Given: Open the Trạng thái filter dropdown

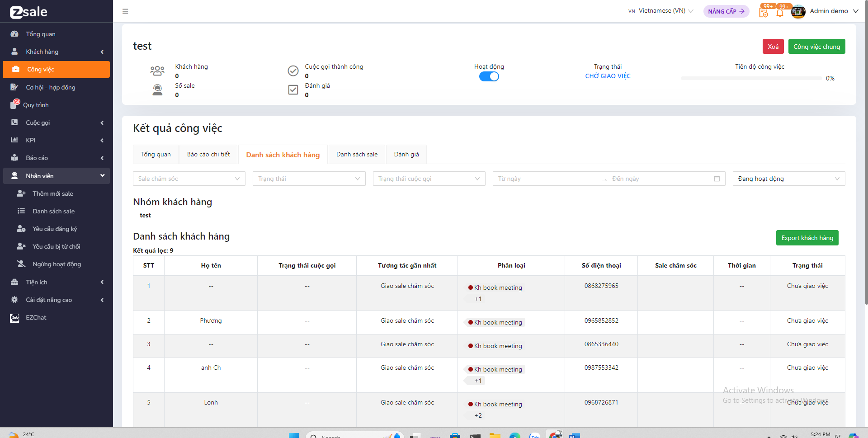Looking at the screenshot, I should [x=309, y=179].
